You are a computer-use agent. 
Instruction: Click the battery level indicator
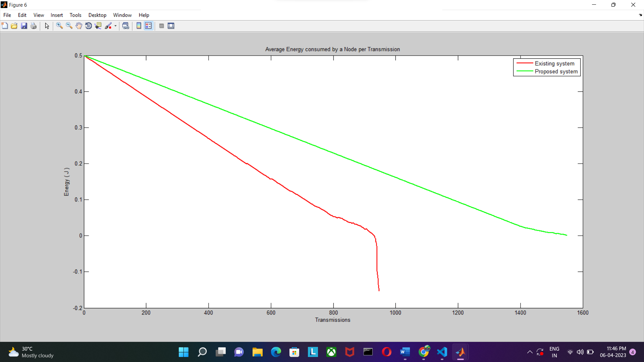(x=590, y=352)
